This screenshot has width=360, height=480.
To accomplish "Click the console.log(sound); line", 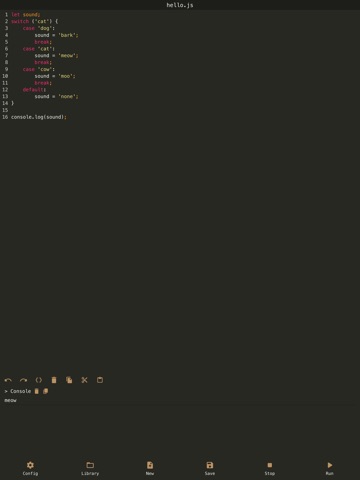I will [39, 117].
